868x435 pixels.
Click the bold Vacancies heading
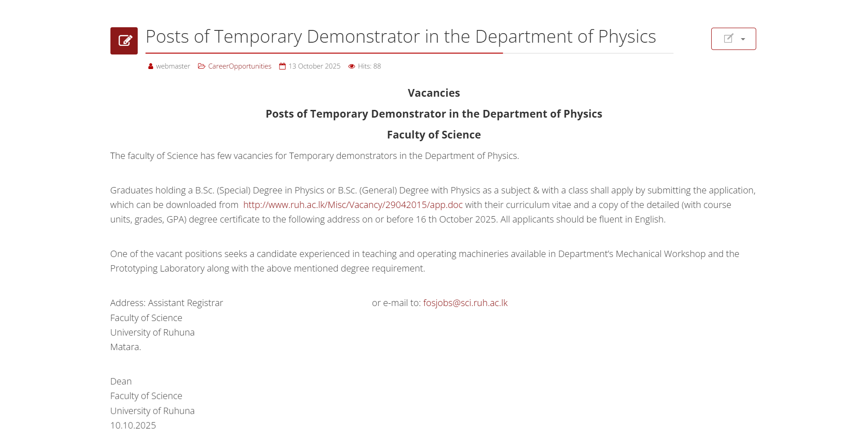[434, 93]
